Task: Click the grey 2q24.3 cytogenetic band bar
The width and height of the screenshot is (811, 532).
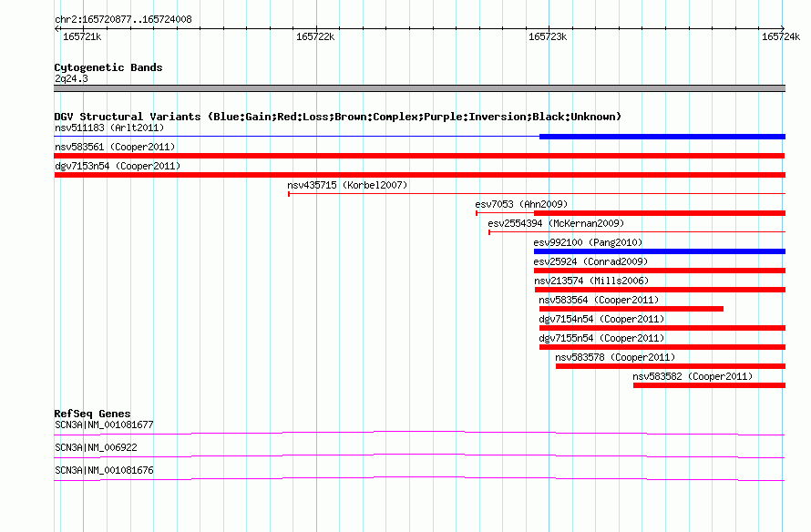Action: pyautogui.click(x=419, y=88)
